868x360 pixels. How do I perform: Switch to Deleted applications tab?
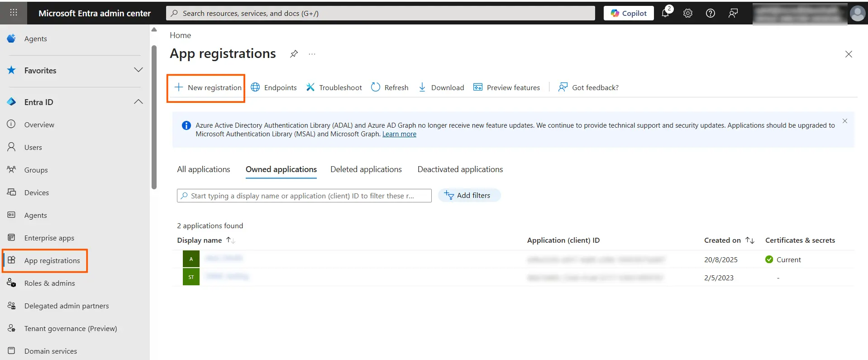[x=366, y=169]
